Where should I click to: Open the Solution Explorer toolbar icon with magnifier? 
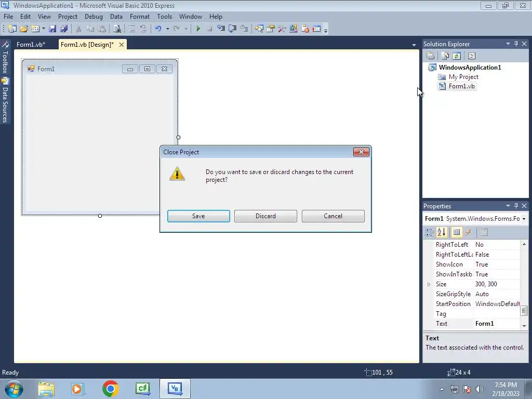[259, 29]
